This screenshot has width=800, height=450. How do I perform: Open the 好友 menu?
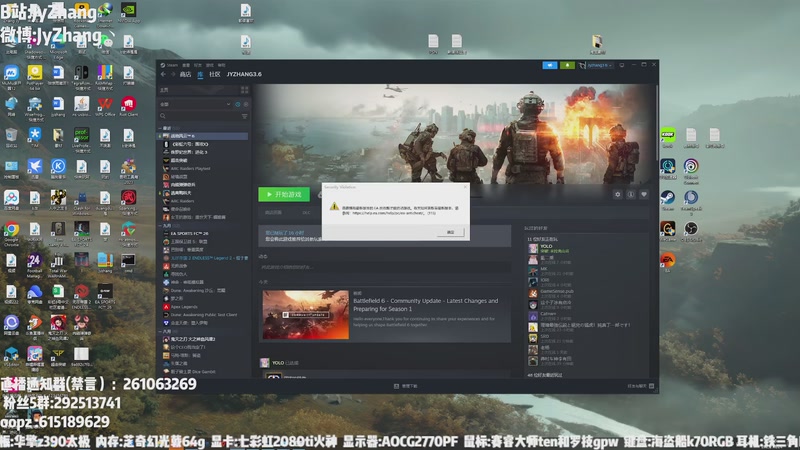(198, 65)
